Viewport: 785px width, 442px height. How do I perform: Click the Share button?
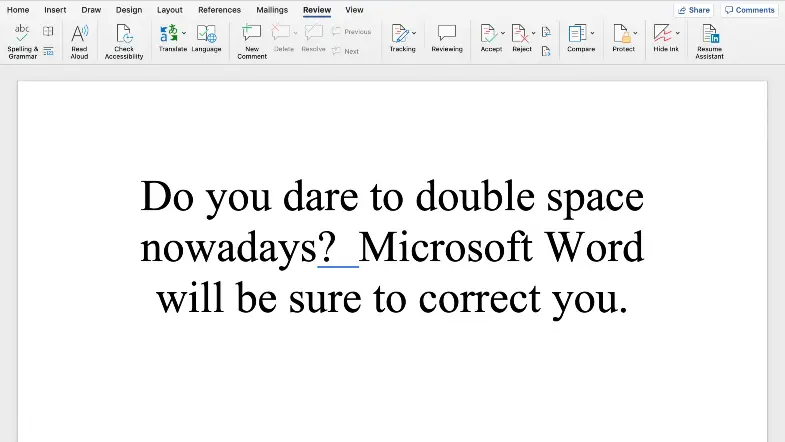(x=693, y=10)
